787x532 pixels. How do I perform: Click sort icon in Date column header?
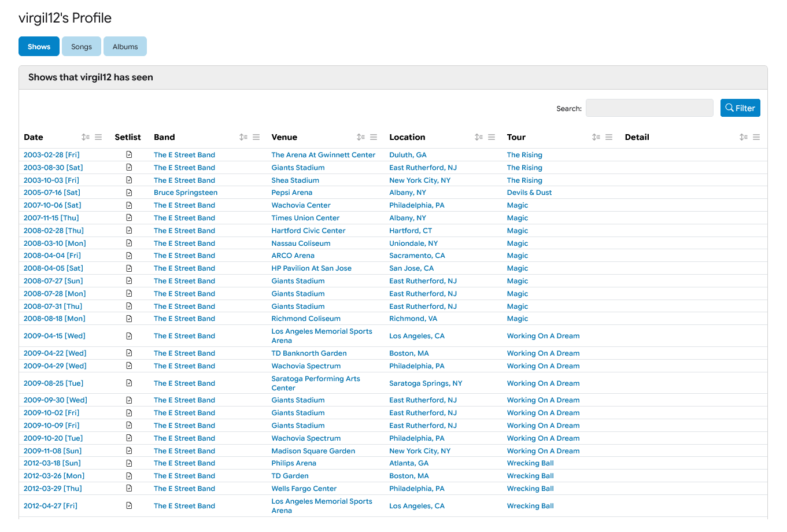(x=86, y=137)
